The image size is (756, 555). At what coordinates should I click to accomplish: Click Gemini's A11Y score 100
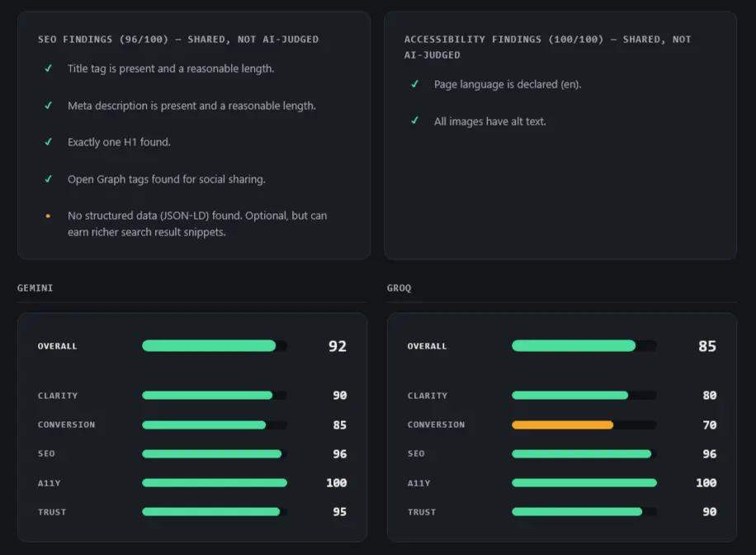coord(337,482)
